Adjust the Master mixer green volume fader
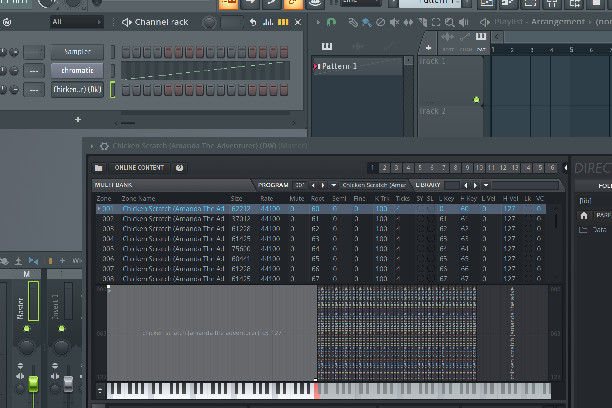612x408 pixels. [x=33, y=384]
